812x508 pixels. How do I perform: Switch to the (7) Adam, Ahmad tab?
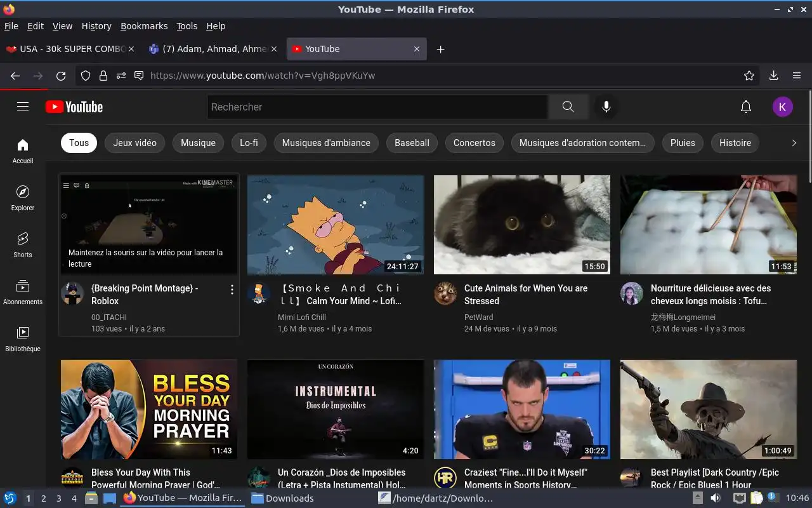click(213, 49)
